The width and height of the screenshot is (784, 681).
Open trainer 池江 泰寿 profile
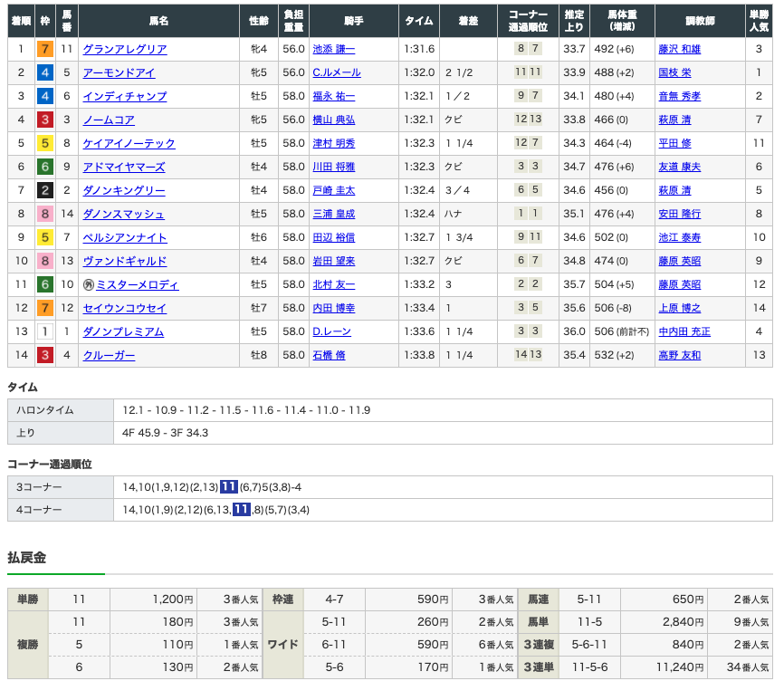click(x=680, y=237)
